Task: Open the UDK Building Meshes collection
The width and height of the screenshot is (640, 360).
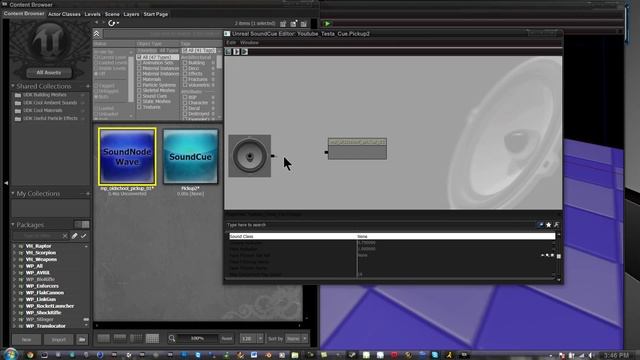Action: pyautogui.click(x=44, y=95)
